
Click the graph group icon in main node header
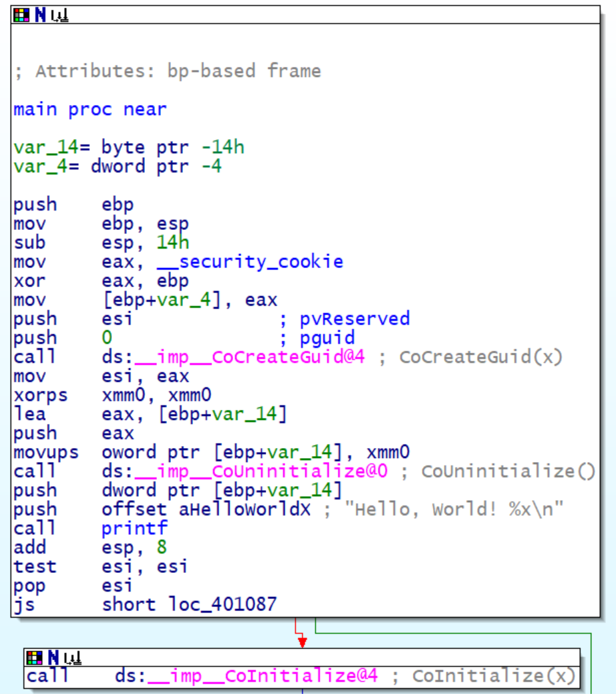coord(59,16)
